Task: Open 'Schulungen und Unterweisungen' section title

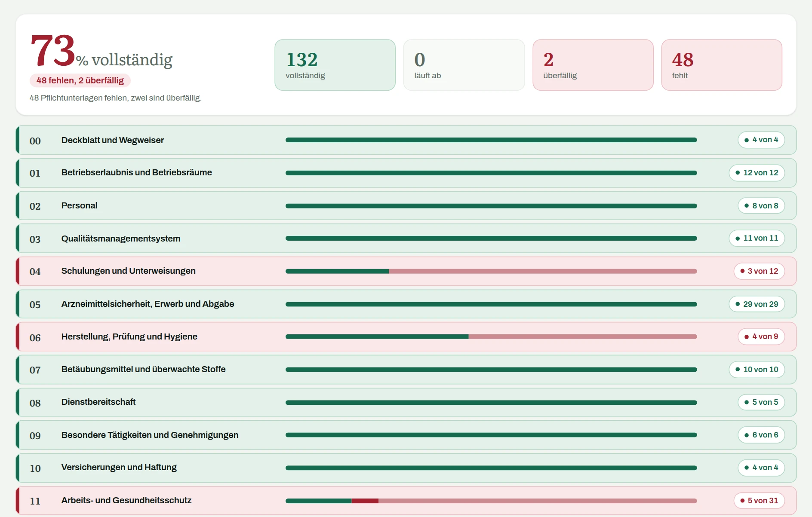Action: point(129,271)
